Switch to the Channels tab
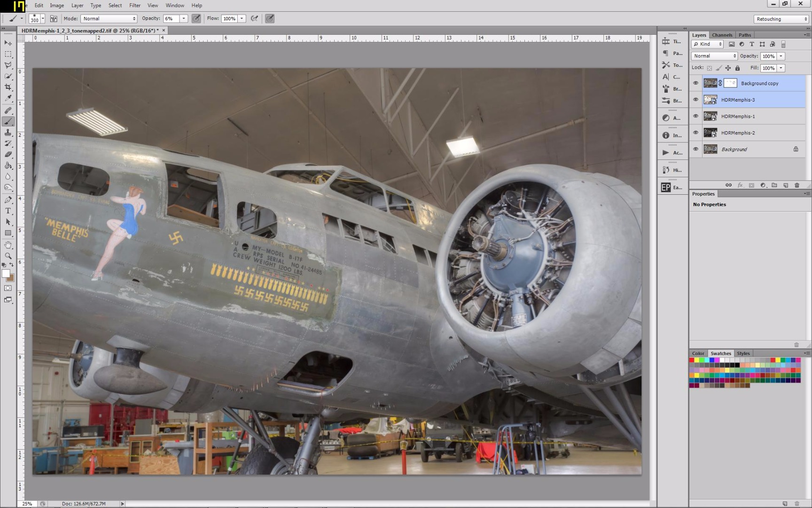This screenshot has height=508, width=812. tap(722, 35)
